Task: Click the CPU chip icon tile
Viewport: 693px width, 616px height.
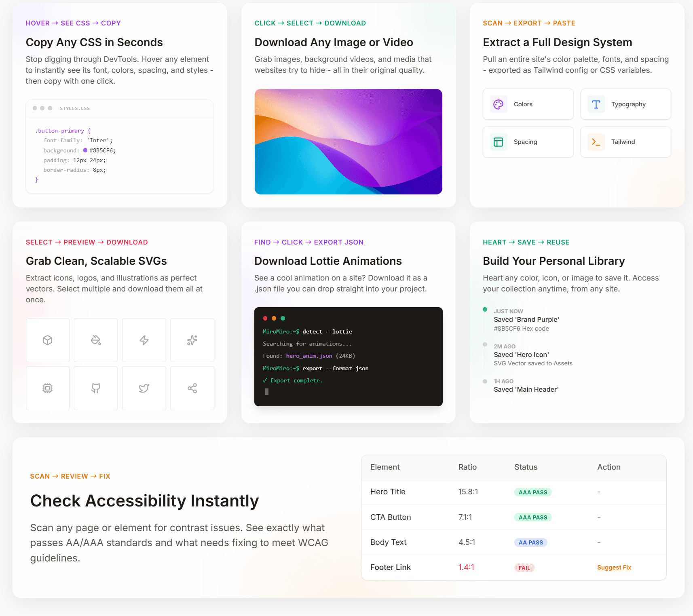Action: point(48,388)
